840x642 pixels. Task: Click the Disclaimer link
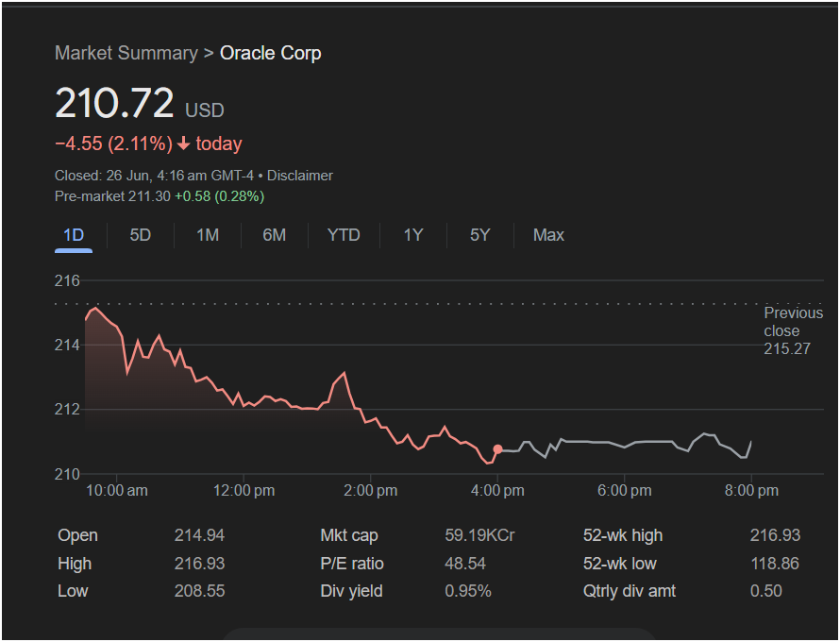tap(300, 176)
